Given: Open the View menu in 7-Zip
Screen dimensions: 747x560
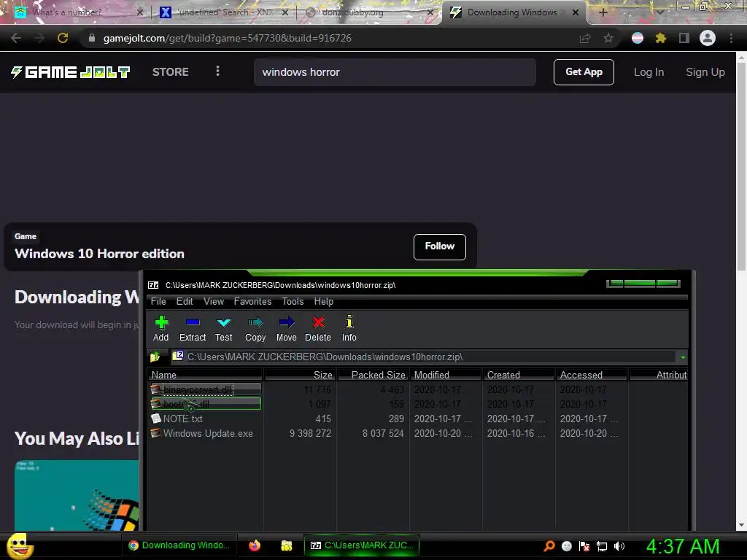Looking at the screenshot, I should tap(214, 301).
